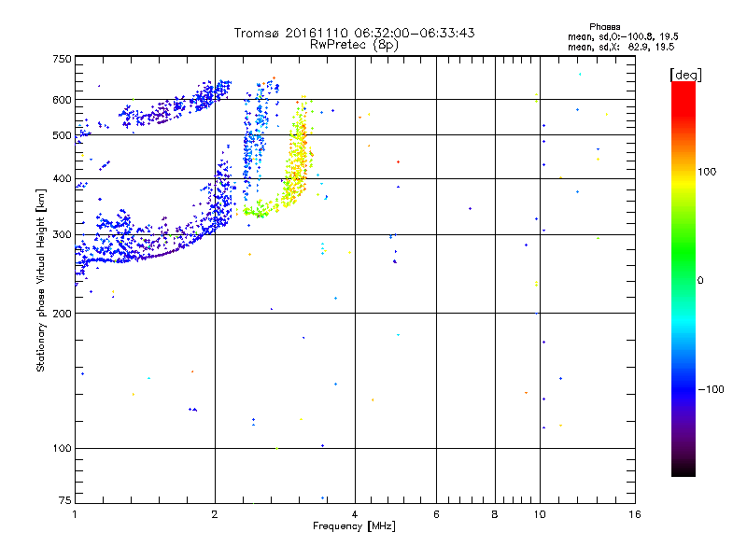Click the y-axis tick label "100"

(62, 449)
